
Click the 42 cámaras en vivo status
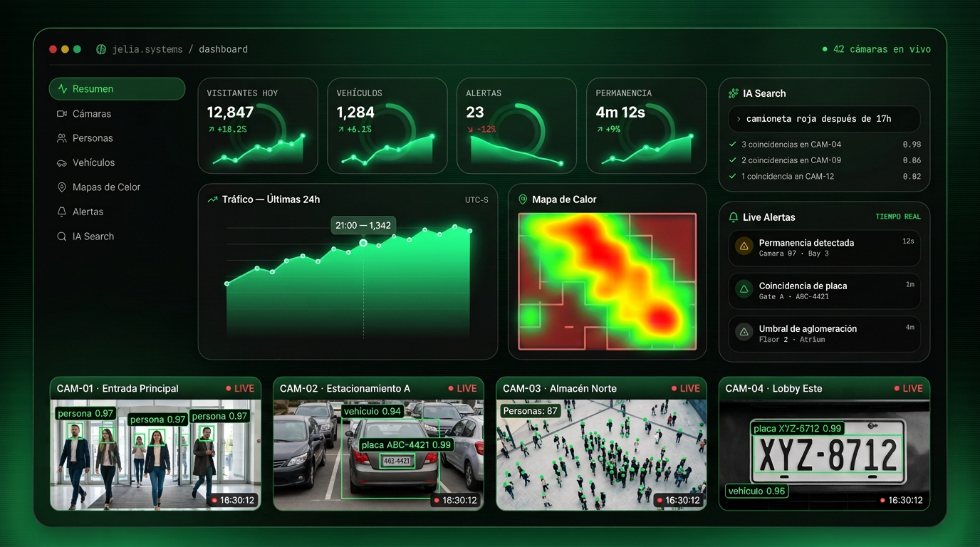875,49
